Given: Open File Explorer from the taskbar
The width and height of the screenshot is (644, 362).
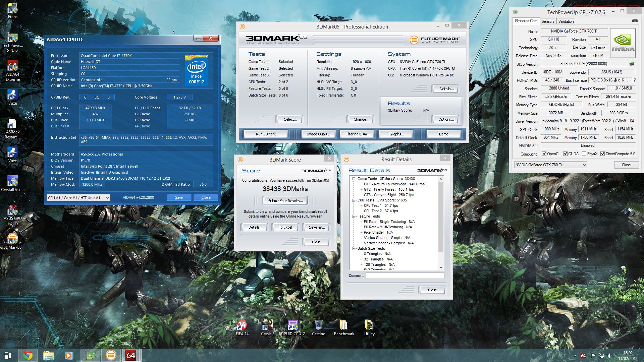Looking at the screenshot, I should point(48,355).
